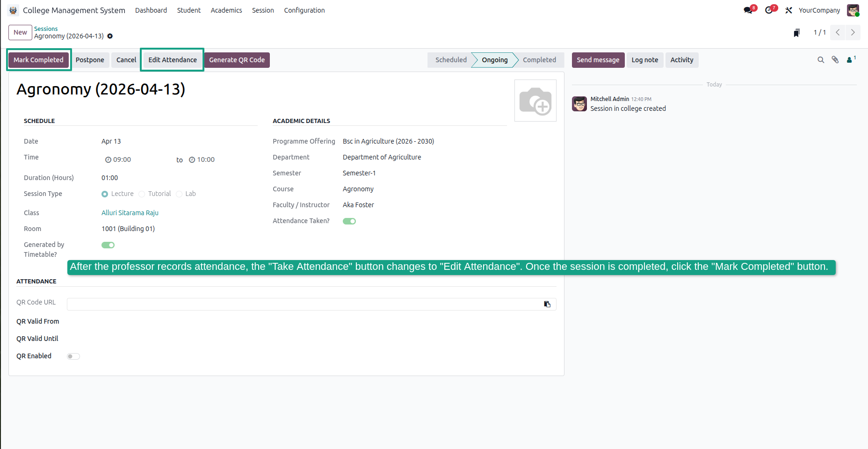This screenshot has width=868, height=449.
Task: Click Edit Attendance button
Action: (173, 60)
